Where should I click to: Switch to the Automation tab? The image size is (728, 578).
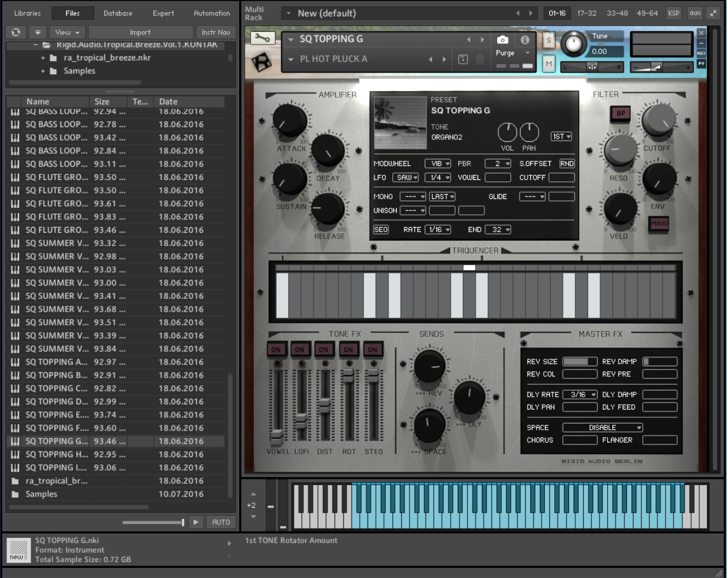(x=212, y=13)
